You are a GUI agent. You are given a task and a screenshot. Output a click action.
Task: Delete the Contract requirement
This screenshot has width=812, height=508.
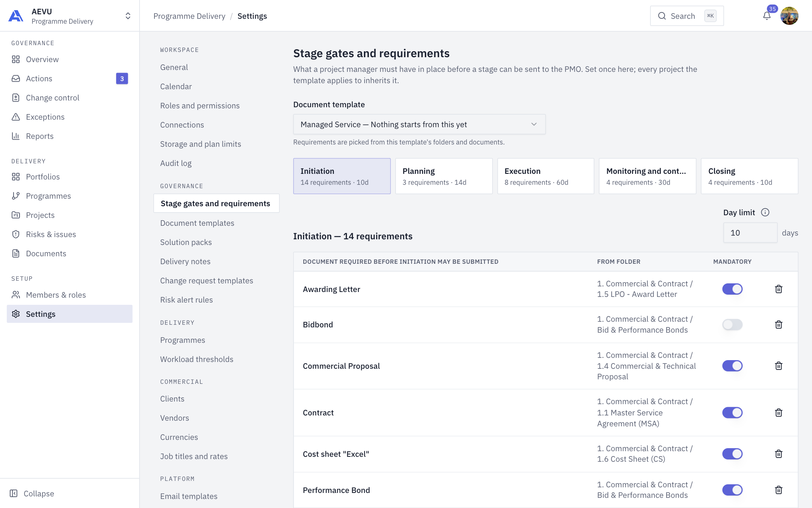(x=779, y=412)
